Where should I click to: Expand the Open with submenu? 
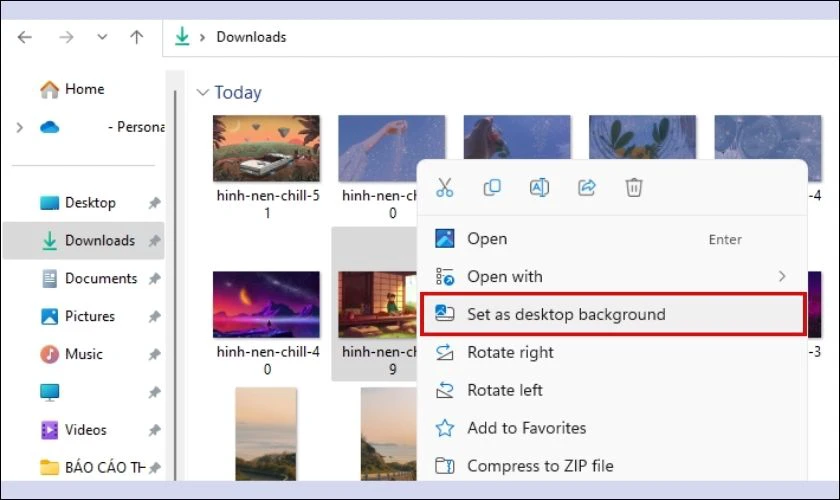782,276
